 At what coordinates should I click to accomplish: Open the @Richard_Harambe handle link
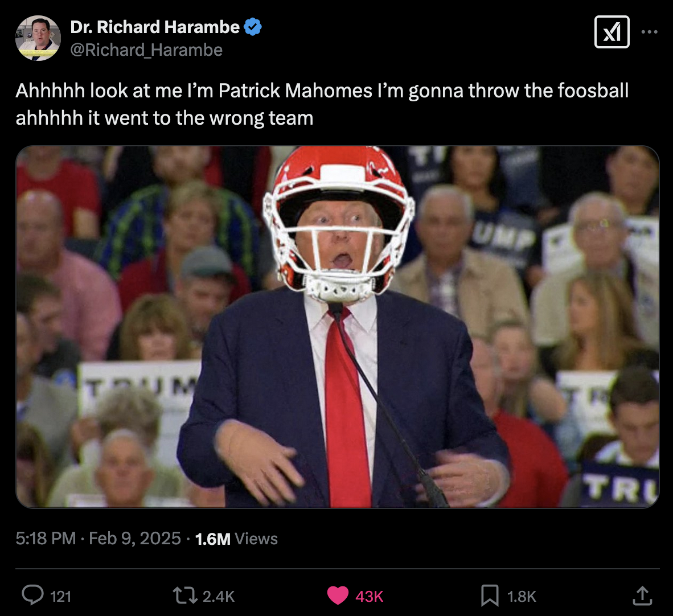[x=146, y=50]
